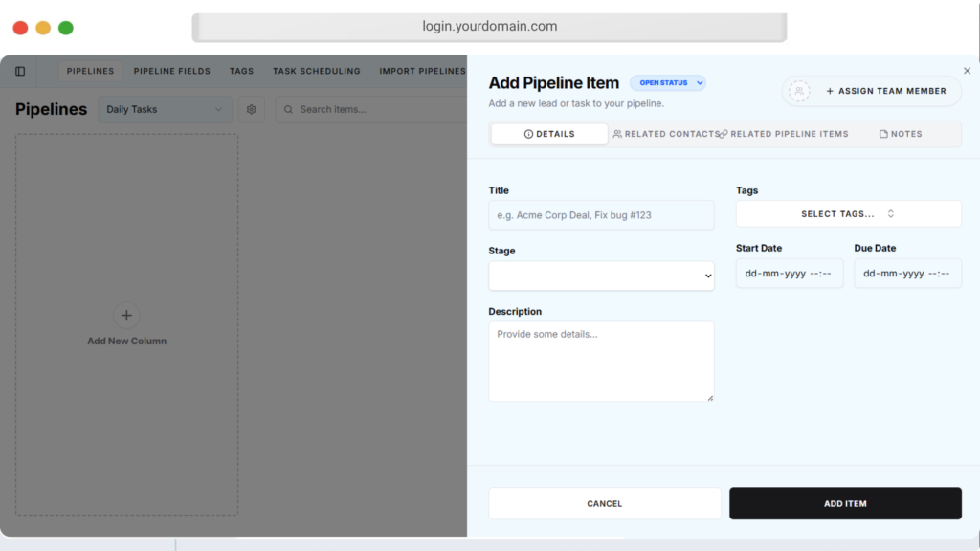This screenshot has height=551, width=980.
Task: Open the Daily Tasks pipeline dropdown
Action: 165,109
